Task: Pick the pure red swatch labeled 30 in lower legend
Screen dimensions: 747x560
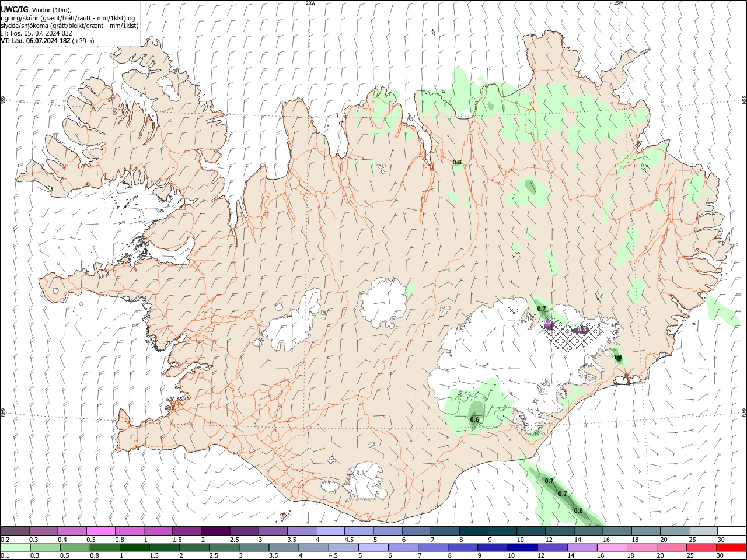Action: coord(731,548)
